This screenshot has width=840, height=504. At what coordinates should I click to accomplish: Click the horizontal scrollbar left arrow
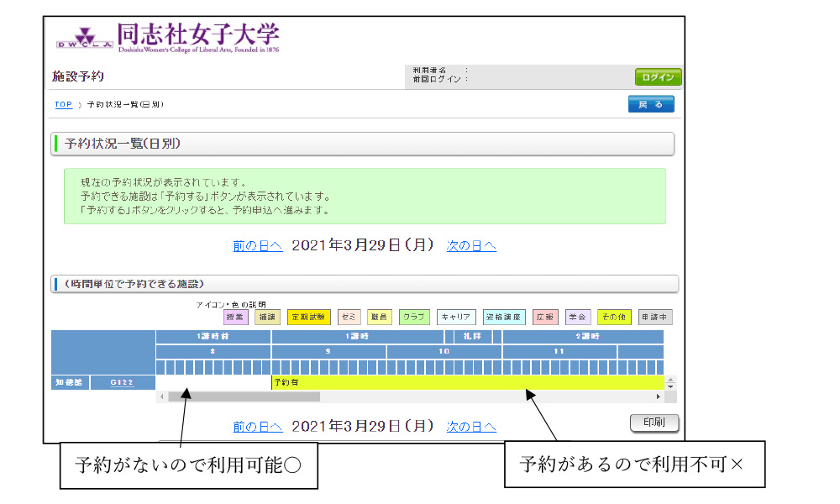coord(162,396)
